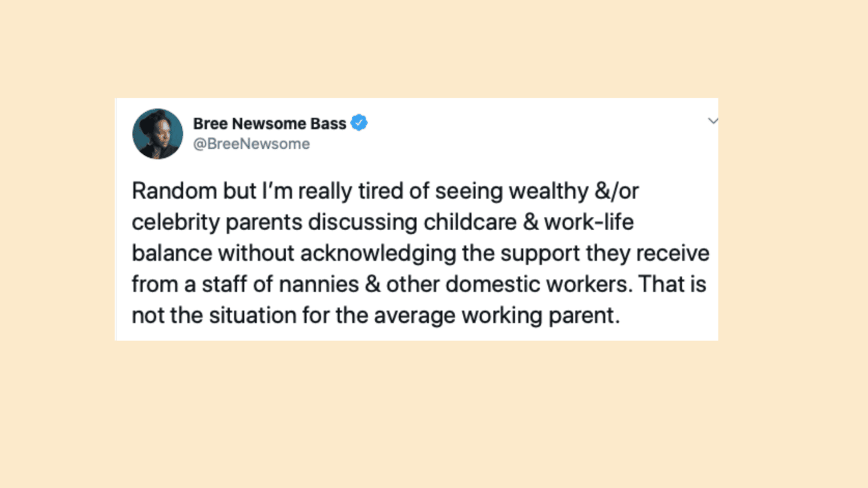Select the "&/or" text in first line
868x488 pixels.
pyautogui.click(x=617, y=191)
